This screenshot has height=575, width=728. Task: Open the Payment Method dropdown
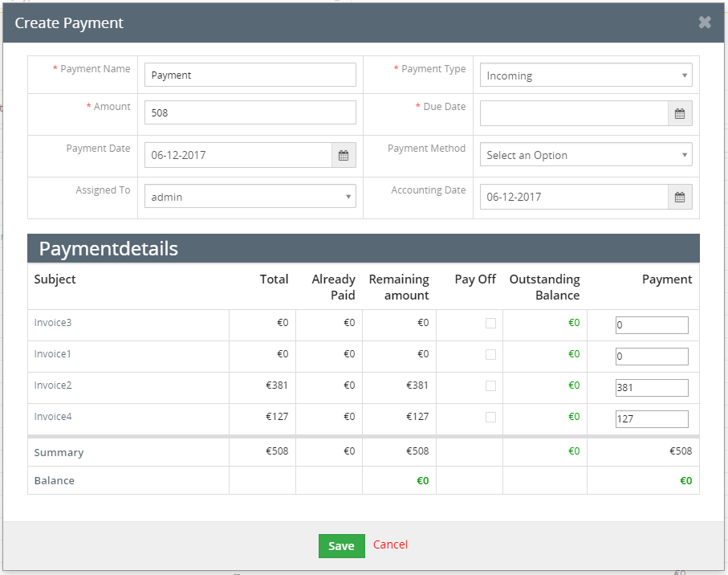click(x=585, y=155)
